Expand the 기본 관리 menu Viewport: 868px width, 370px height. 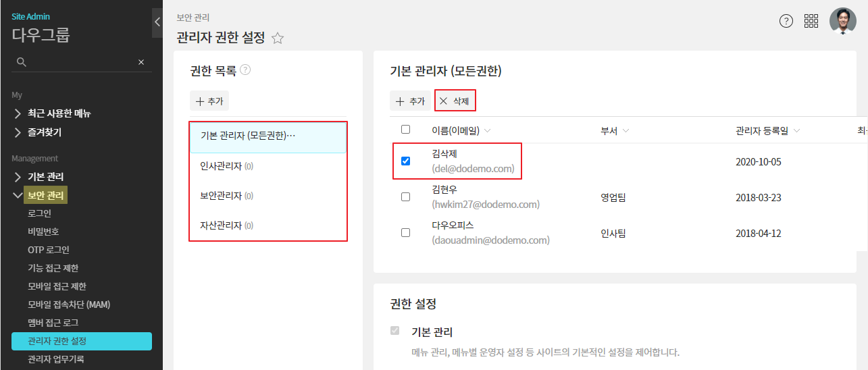tap(18, 177)
